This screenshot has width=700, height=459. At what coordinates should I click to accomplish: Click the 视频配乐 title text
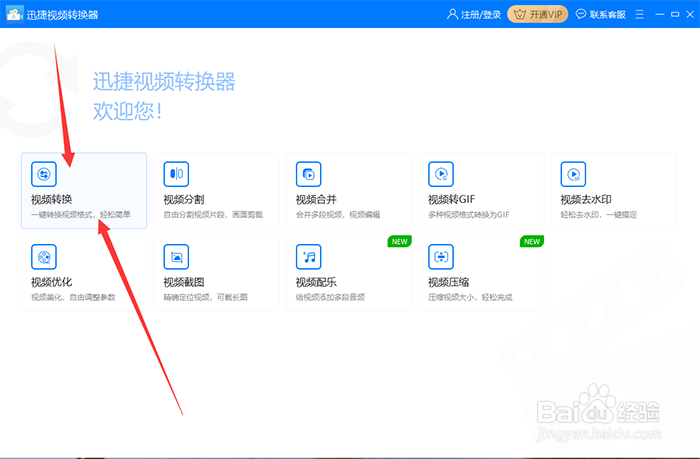click(316, 282)
